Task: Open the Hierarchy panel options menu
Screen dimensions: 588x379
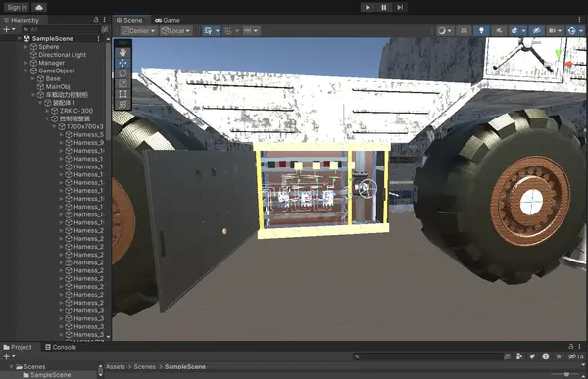Action: [104, 20]
